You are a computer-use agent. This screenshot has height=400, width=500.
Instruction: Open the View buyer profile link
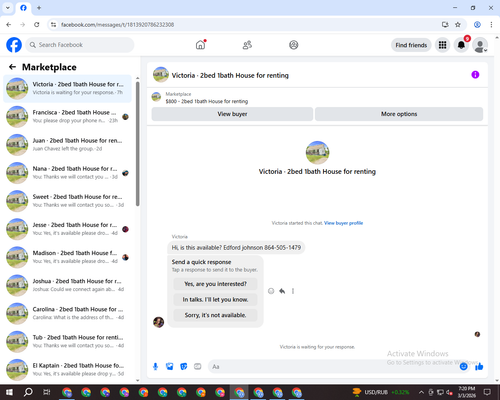tap(343, 223)
